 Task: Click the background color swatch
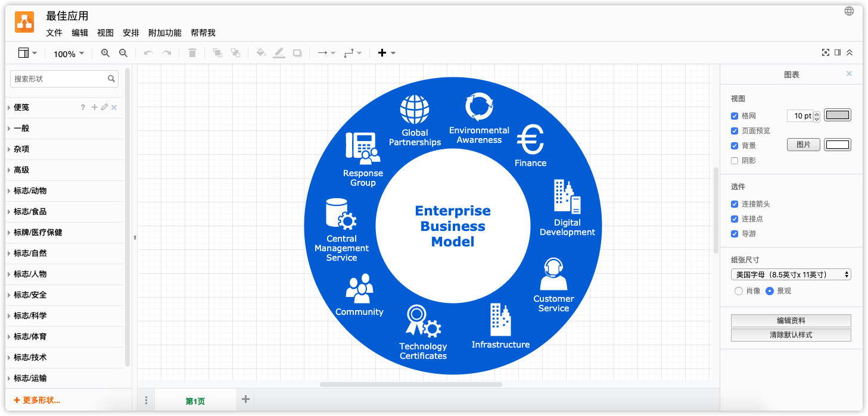pyautogui.click(x=838, y=145)
